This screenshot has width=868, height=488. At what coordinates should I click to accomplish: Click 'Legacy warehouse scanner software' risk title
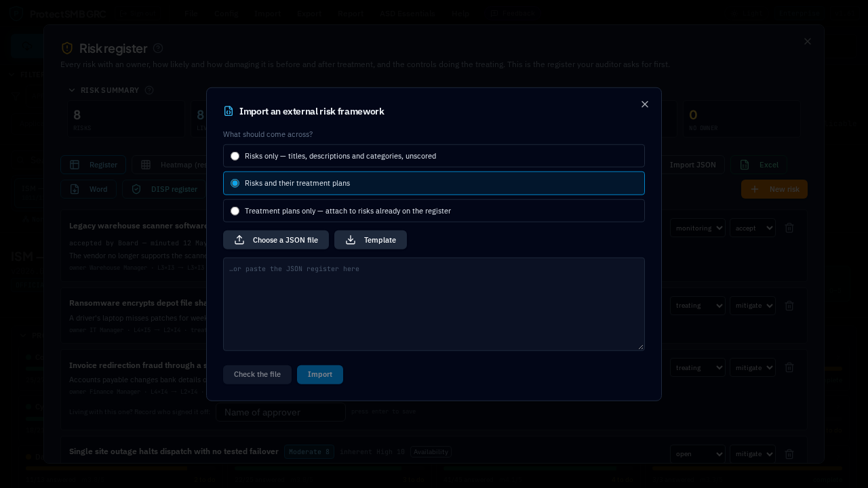point(138,226)
